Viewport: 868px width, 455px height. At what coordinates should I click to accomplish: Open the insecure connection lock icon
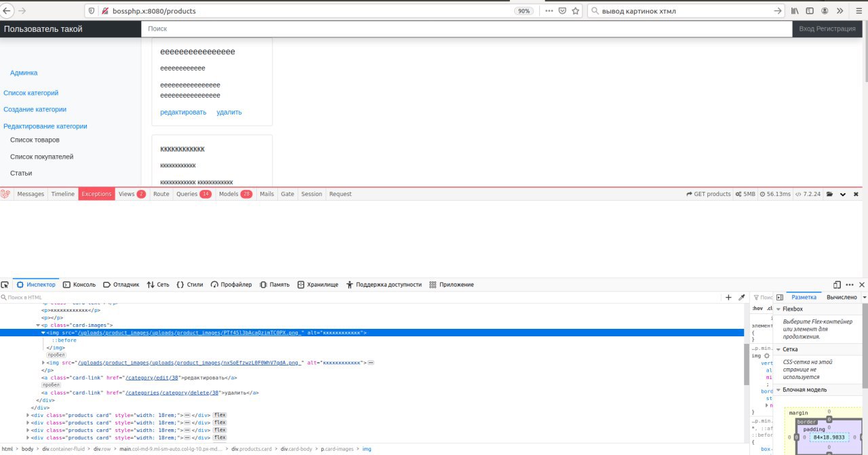pos(105,11)
